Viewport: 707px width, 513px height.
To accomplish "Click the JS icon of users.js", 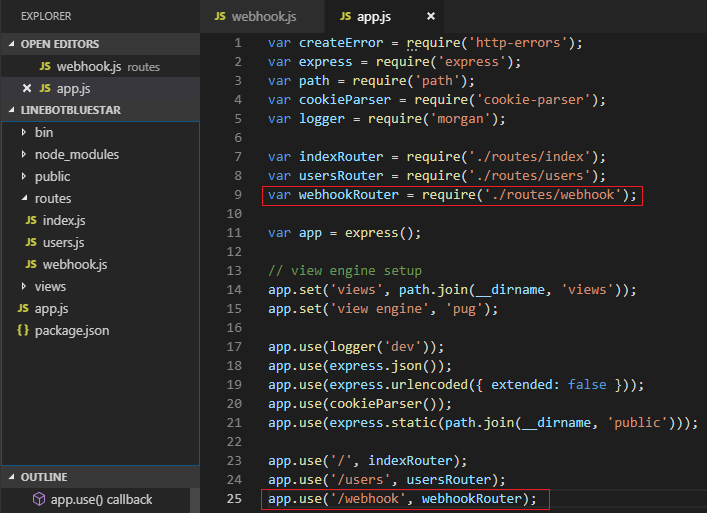I will tap(31, 243).
